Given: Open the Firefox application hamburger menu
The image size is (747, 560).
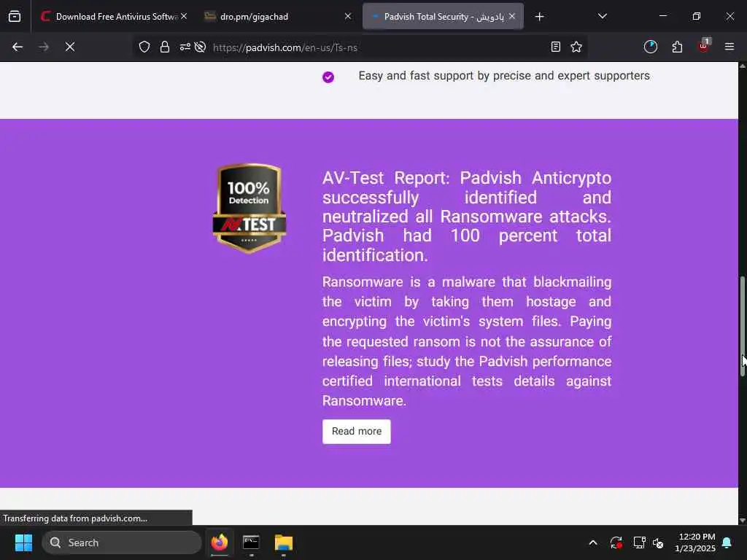Looking at the screenshot, I should tap(729, 47).
